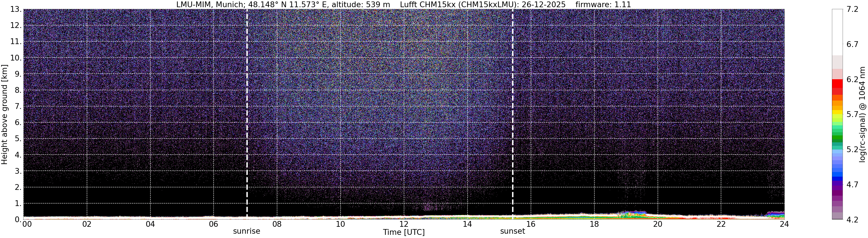Click height axis tick label '8.'
Screen dimensions: 868x238
[x=18, y=90]
